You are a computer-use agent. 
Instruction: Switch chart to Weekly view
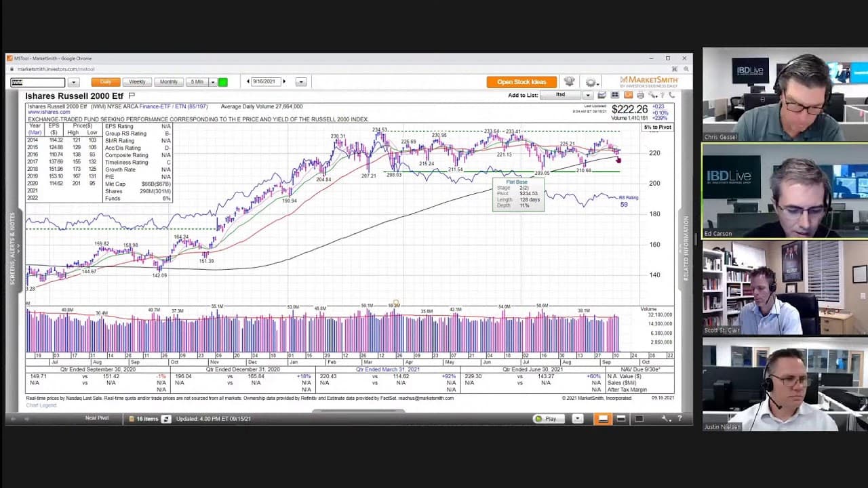click(137, 82)
